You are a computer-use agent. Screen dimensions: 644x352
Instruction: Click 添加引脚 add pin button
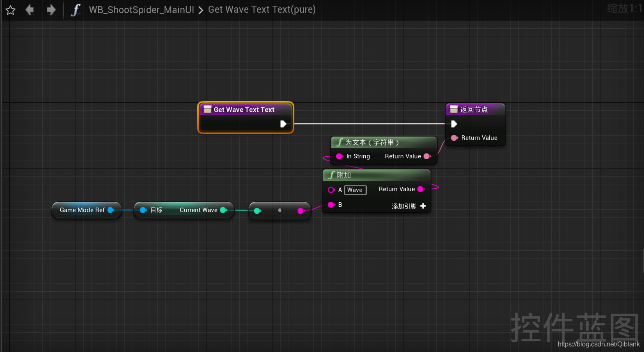(x=409, y=206)
